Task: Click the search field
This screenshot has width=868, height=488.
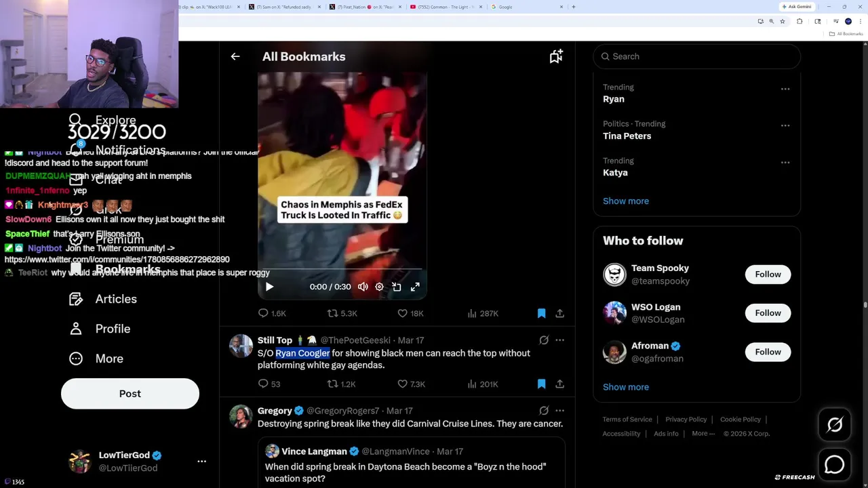Action: click(x=696, y=56)
